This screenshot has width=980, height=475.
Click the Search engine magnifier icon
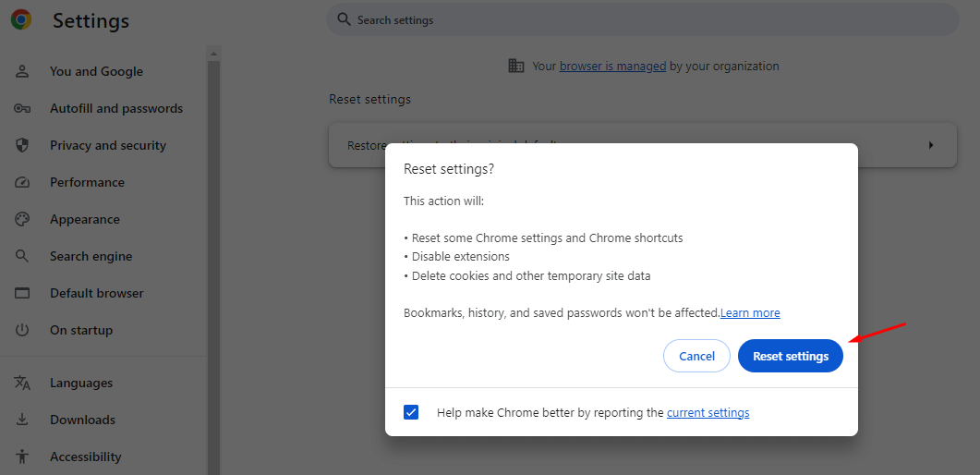[x=23, y=256]
